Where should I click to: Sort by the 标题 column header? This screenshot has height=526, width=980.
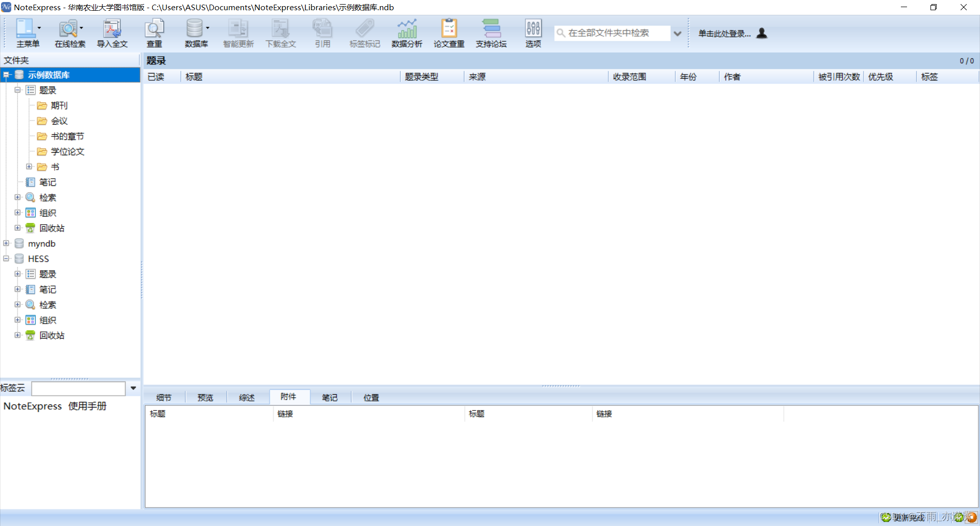pos(290,77)
